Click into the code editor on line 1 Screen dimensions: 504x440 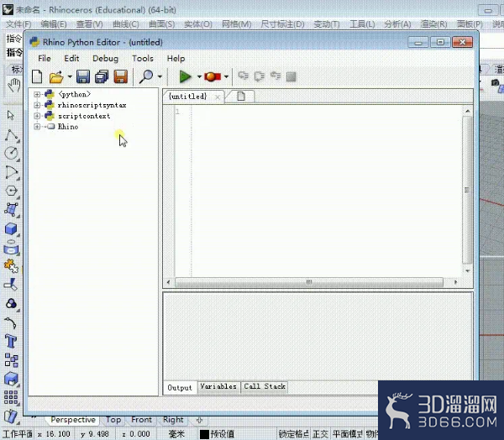[326, 112]
